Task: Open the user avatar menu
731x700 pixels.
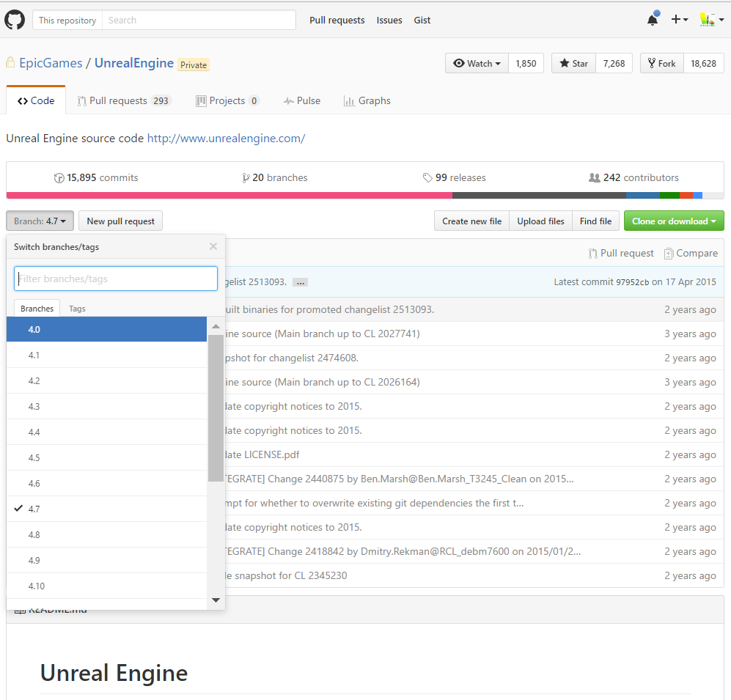Action: coord(711,20)
